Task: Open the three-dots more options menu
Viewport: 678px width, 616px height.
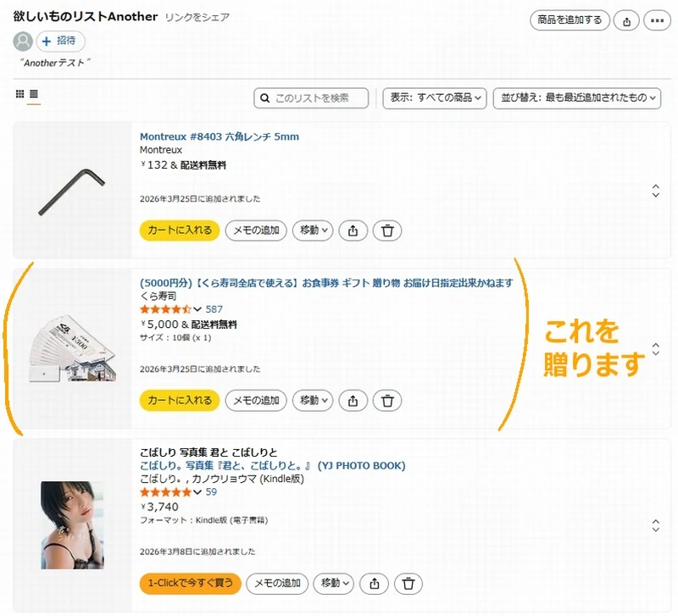Action: (x=657, y=20)
